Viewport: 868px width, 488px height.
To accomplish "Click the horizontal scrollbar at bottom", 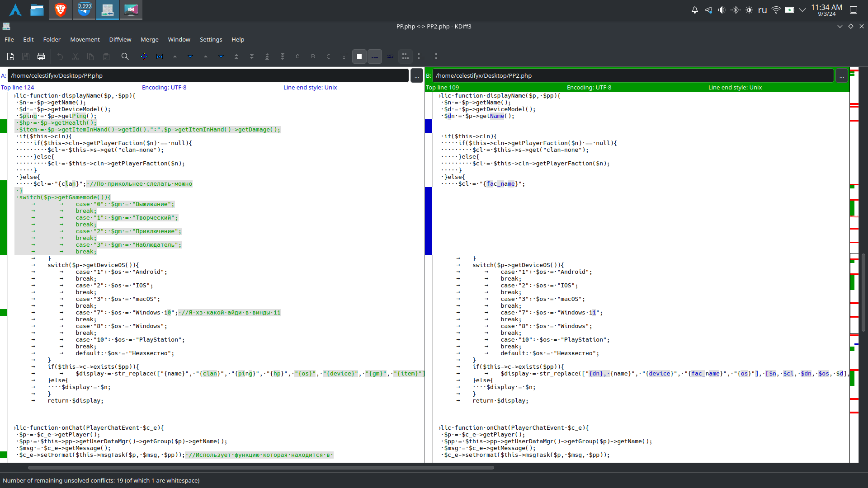I will (261, 468).
